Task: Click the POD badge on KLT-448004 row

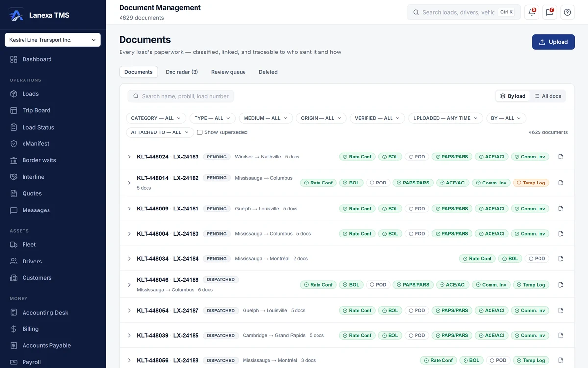Action: [416, 234]
